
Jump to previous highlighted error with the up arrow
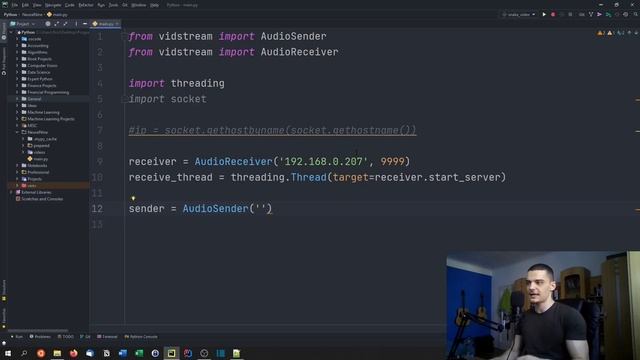(x=629, y=33)
